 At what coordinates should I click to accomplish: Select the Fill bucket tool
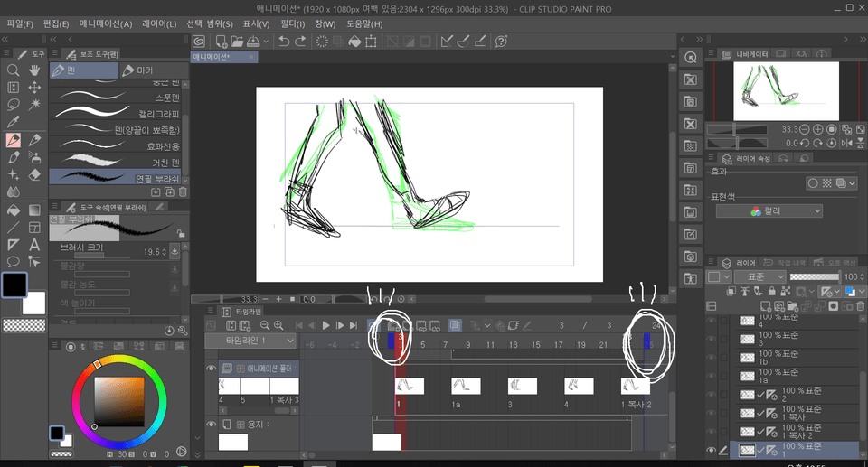pos(13,210)
